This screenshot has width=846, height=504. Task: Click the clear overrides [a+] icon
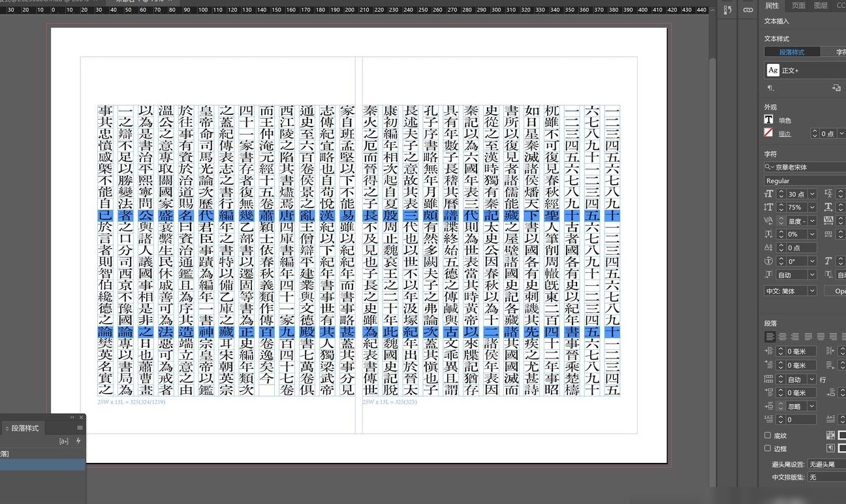pyautogui.click(x=64, y=441)
